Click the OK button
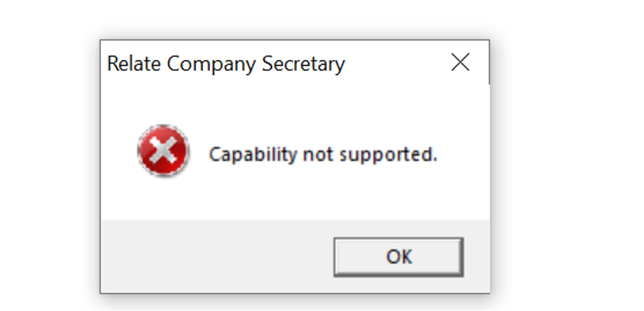Viewport: 644px width, 311px height. 398,256
